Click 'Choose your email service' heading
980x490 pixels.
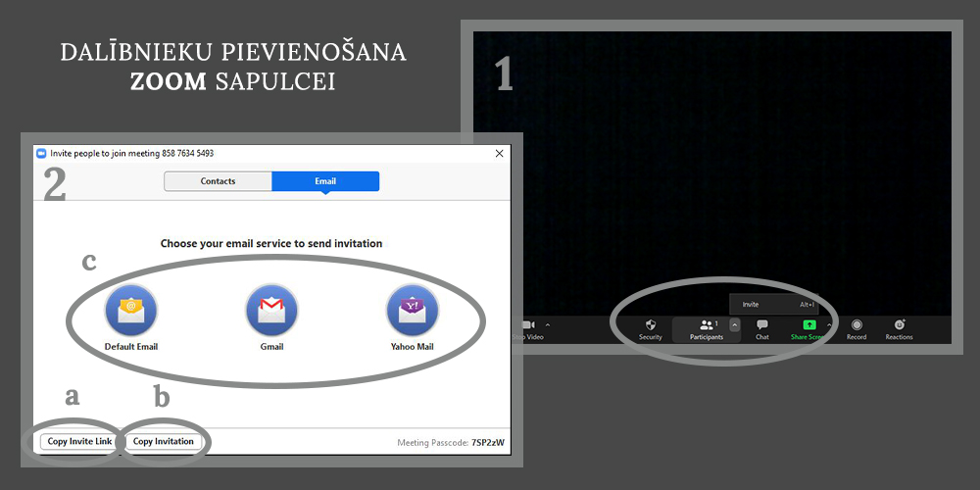[x=271, y=244]
